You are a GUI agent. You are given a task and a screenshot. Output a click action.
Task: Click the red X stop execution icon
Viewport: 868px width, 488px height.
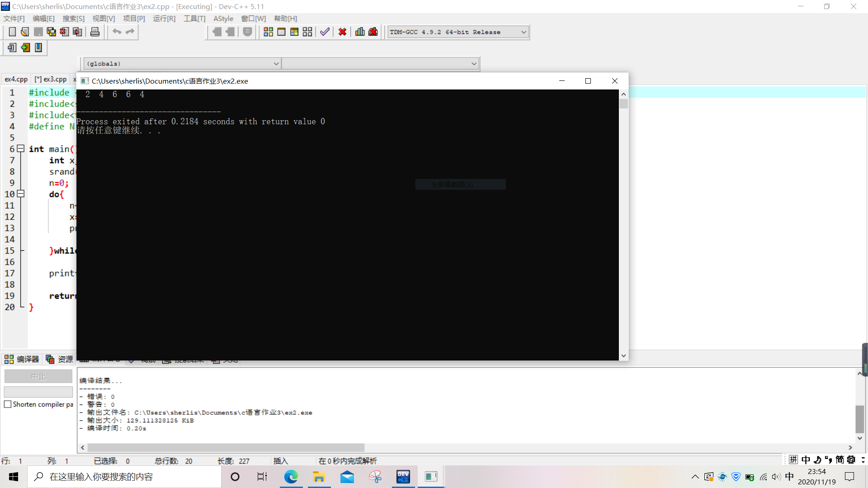pos(342,32)
